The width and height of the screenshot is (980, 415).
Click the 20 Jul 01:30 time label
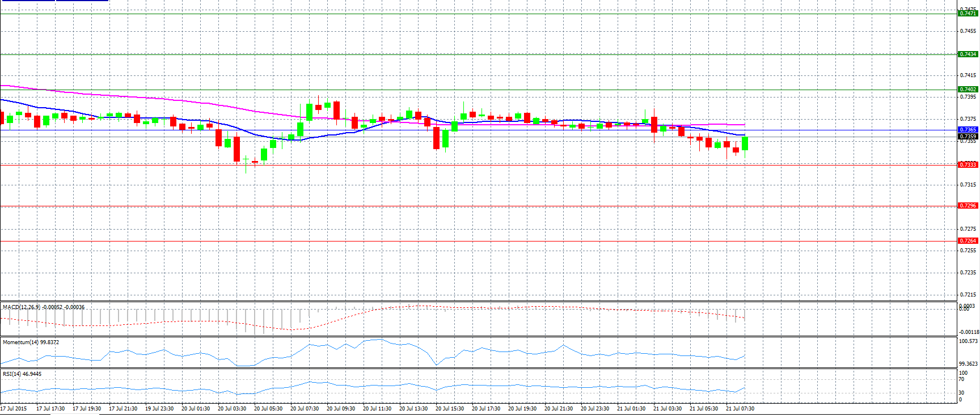pos(196,409)
